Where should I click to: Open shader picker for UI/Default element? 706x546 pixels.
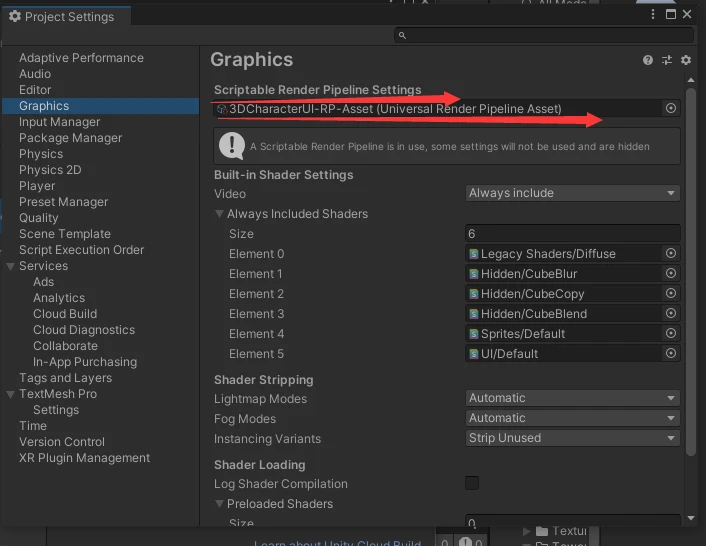click(671, 354)
